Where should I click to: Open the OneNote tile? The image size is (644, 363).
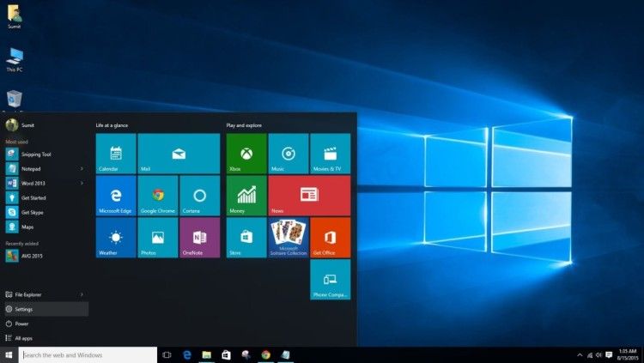click(199, 238)
